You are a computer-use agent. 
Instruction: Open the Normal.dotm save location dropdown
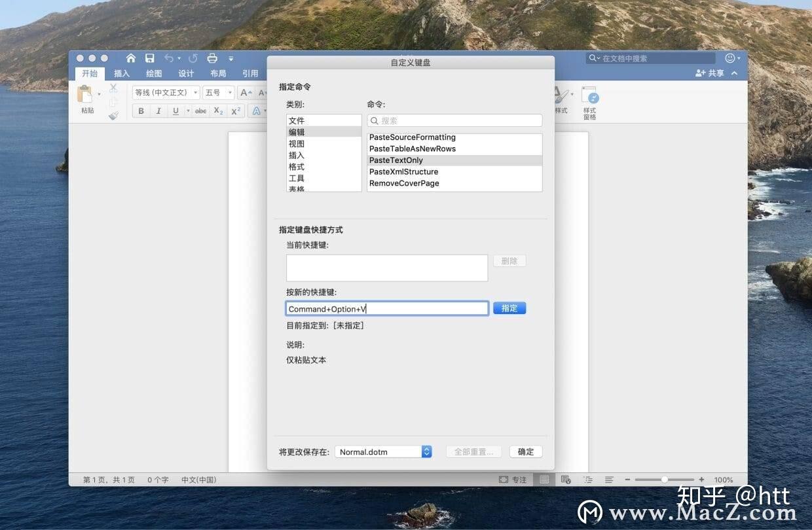tap(426, 451)
